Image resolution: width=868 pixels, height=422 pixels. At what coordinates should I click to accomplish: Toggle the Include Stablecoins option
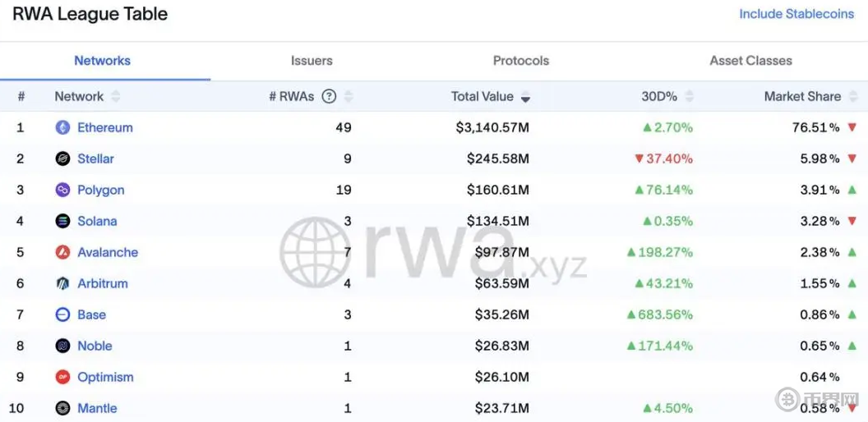(x=796, y=14)
